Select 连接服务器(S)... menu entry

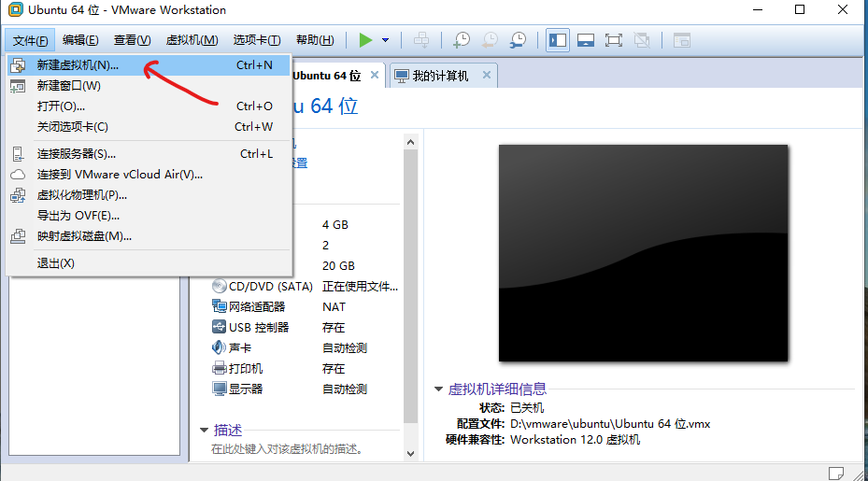[149, 154]
